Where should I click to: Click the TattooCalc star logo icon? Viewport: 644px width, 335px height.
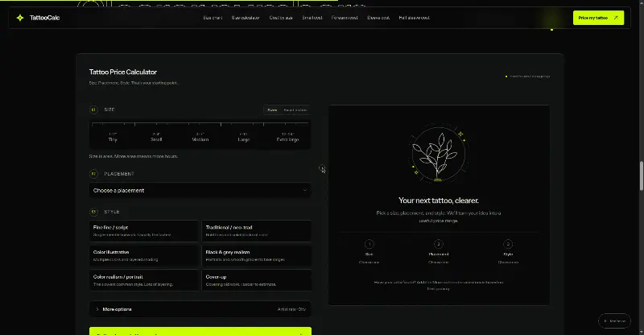tap(19, 18)
